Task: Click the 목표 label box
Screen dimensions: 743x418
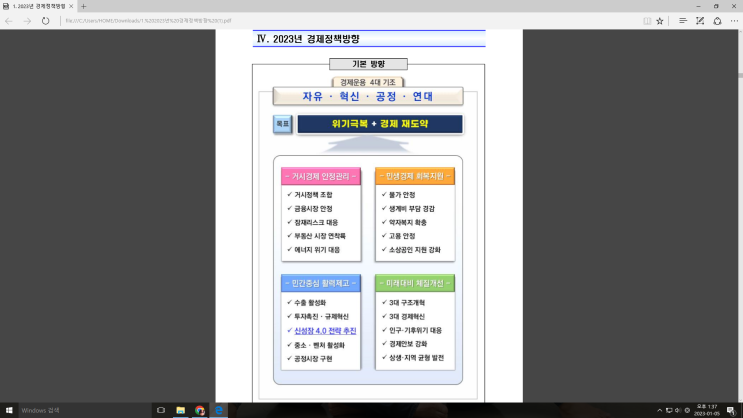Action: tap(282, 124)
